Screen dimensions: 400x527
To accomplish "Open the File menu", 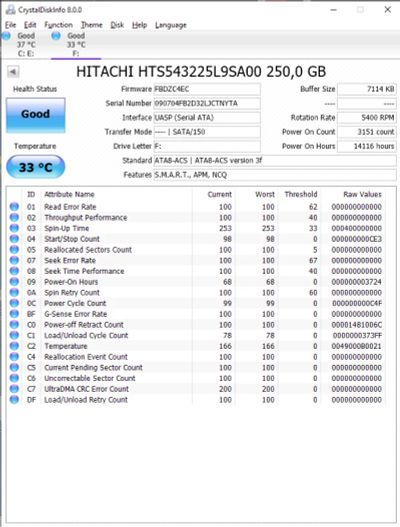I will (x=10, y=25).
